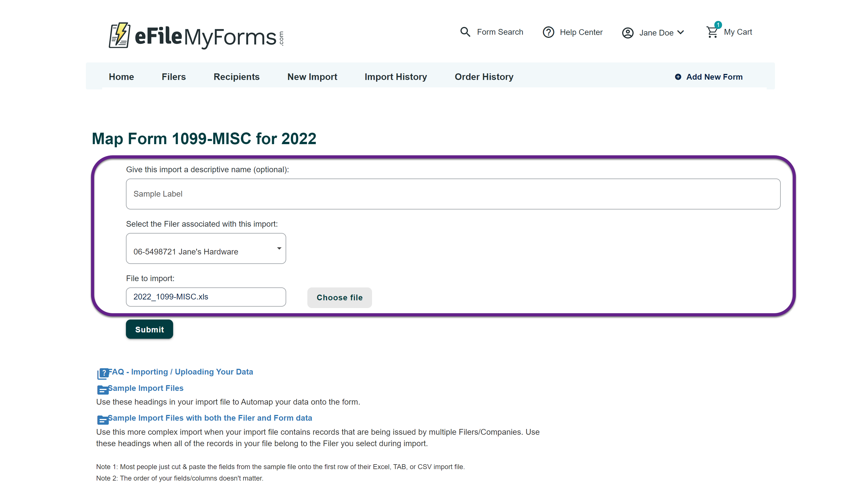This screenshot has height=484, width=868.
Task: Select New Import in the navigation bar
Action: pos(312,77)
